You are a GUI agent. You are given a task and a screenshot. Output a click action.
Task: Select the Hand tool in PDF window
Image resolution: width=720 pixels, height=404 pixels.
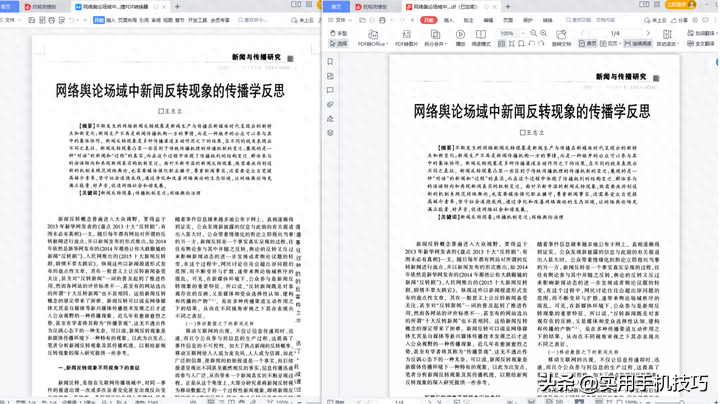click(338, 34)
